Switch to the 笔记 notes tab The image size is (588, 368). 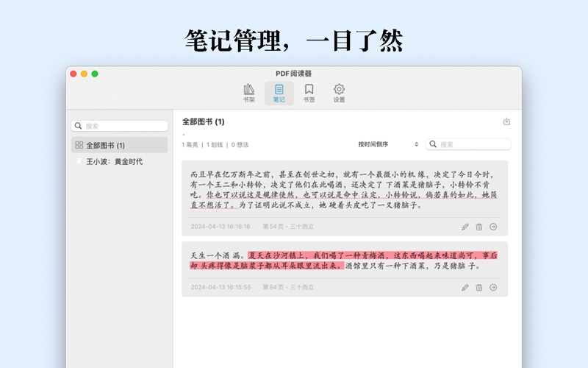tap(279, 93)
